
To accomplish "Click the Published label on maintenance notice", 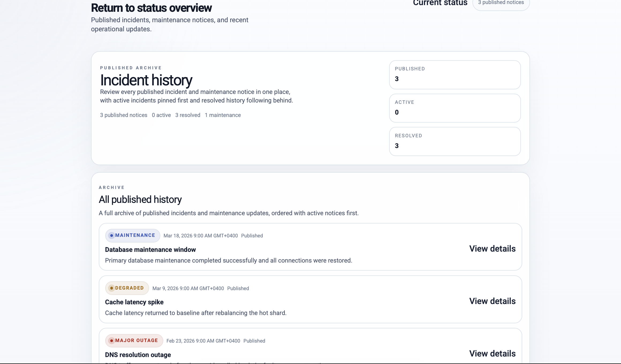I will [252, 236].
